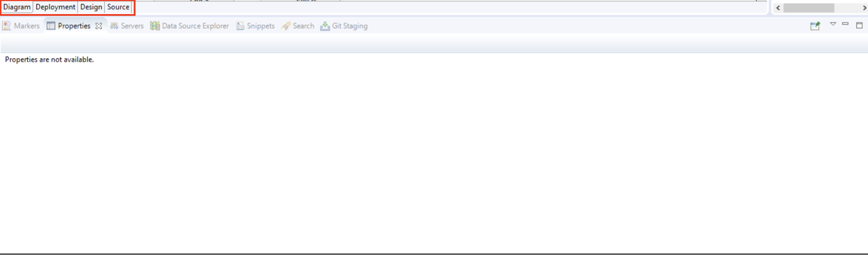The image size is (868, 255).
Task: Click the Data Source Explorer icon
Action: pyautogui.click(x=155, y=26)
